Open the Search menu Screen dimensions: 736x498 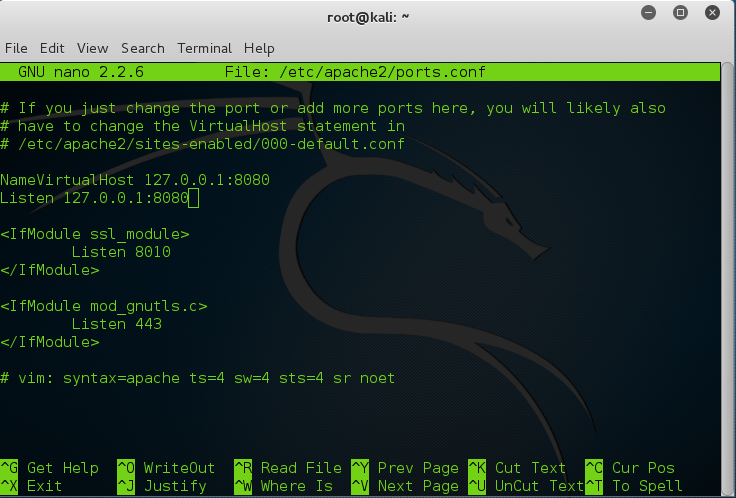pos(143,48)
